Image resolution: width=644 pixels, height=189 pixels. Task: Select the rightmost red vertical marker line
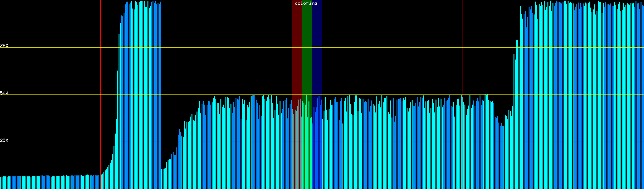(x=463, y=63)
